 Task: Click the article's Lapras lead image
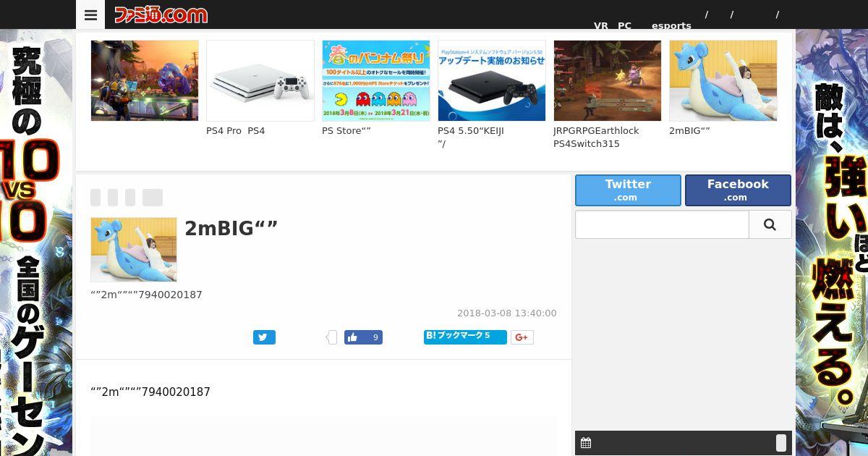point(134,250)
